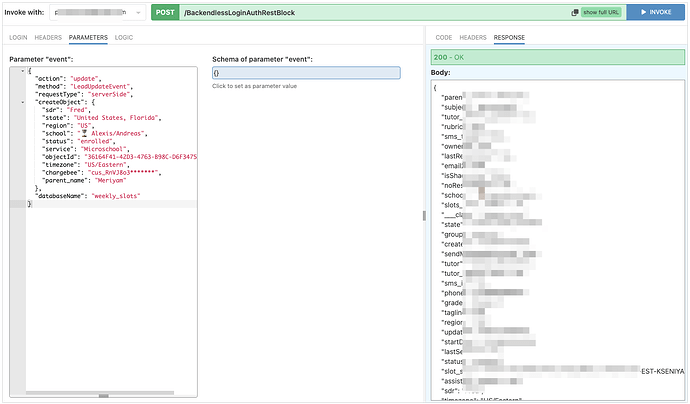Click the horizontal scrollbar of the event editor

(100, 393)
